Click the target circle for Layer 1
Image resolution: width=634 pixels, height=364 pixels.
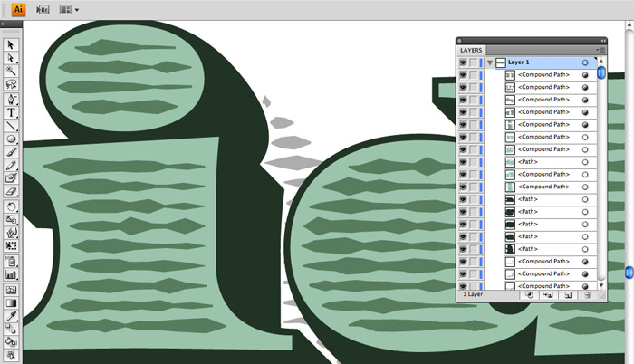(x=585, y=62)
